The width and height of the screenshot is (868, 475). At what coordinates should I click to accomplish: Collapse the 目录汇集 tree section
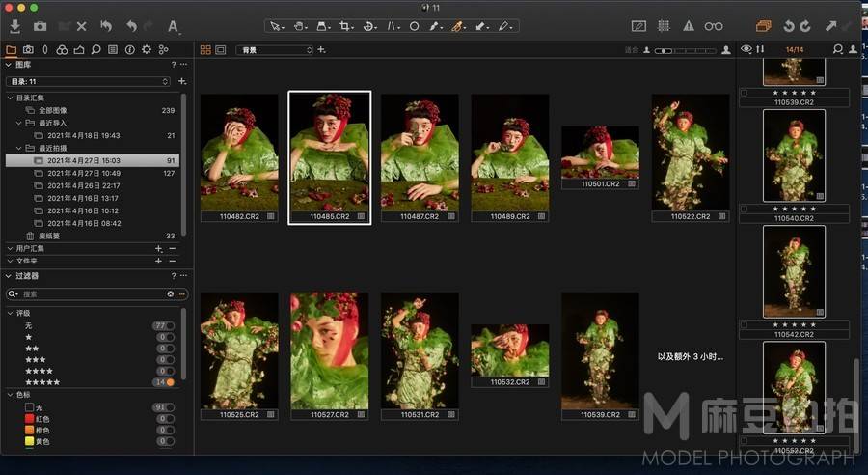(x=10, y=98)
